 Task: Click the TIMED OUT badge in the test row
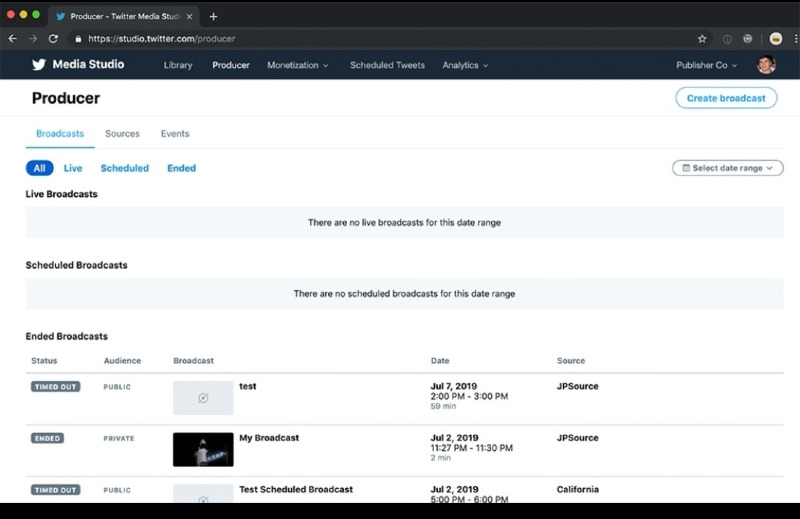tap(56, 387)
